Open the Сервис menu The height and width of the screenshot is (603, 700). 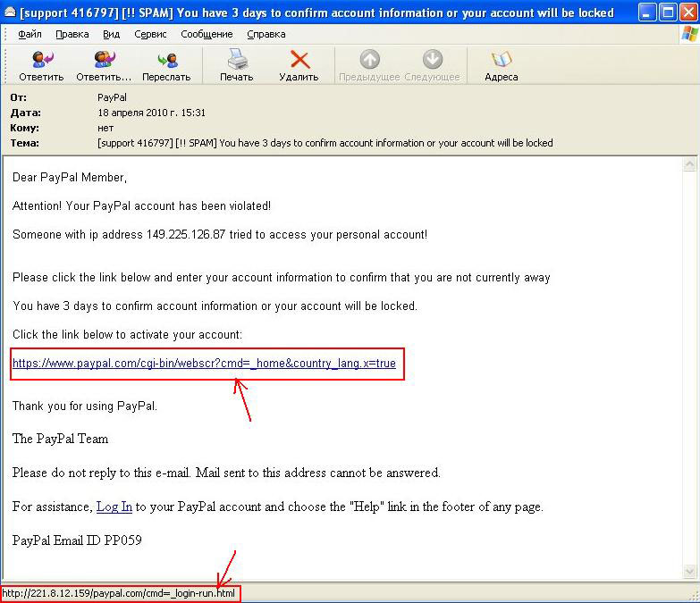coord(150,34)
